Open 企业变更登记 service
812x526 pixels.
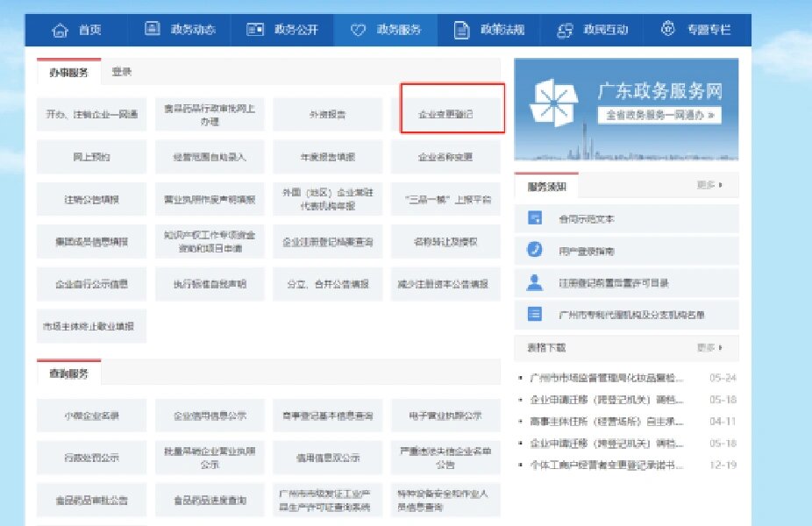pyautogui.click(x=445, y=115)
